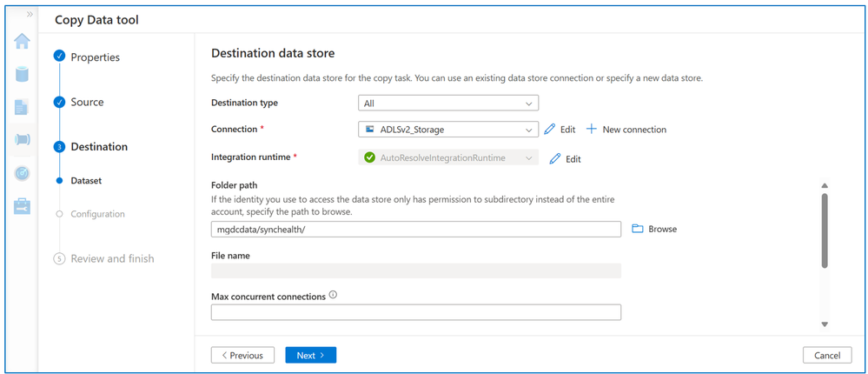The height and width of the screenshot is (374, 868).
Task: Open the Data database icon in sidebar
Action: pyautogui.click(x=22, y=74)
